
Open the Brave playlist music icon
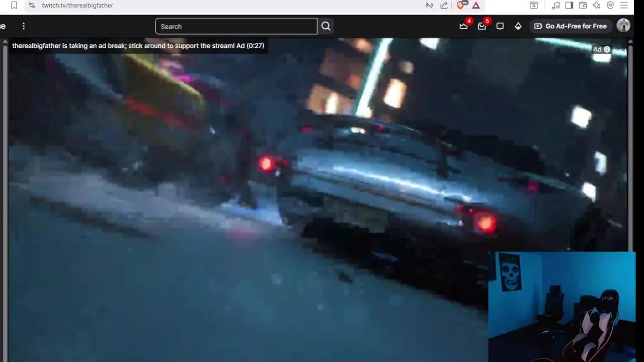click(555, 5)
